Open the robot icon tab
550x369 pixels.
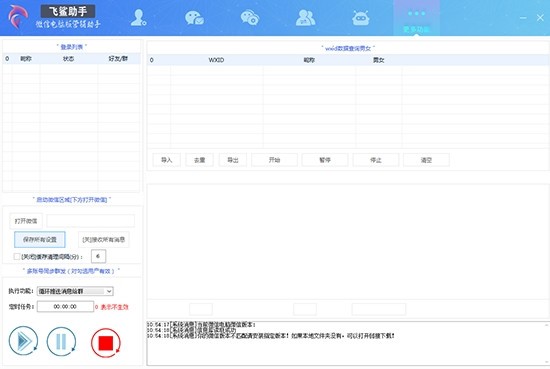pos(361,18)
